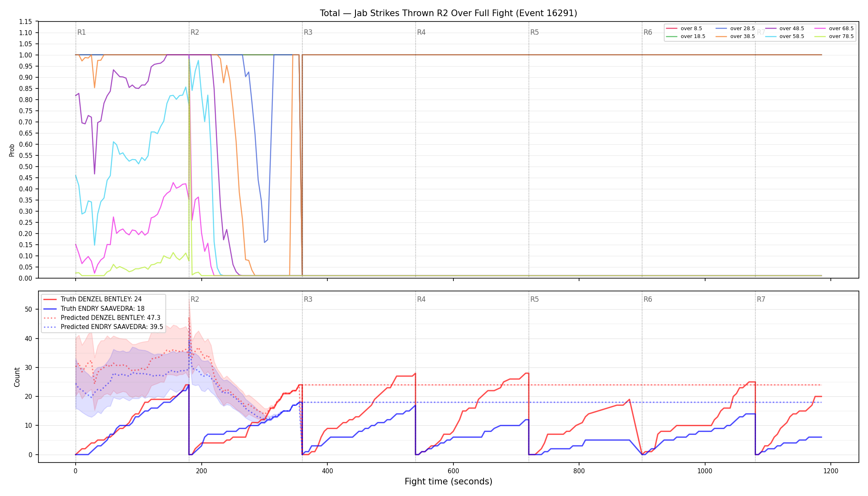Click the R4 round label in count chart
This screenshot has width=868, height=496.
click(421, 299)
